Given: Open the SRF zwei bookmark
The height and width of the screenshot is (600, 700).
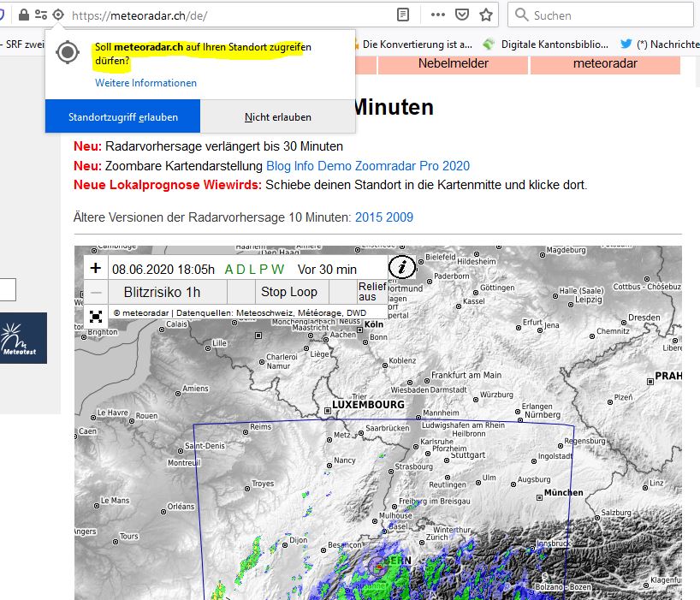Looking at the screenshot, I should pyautogui.click(x=22, y=45).
